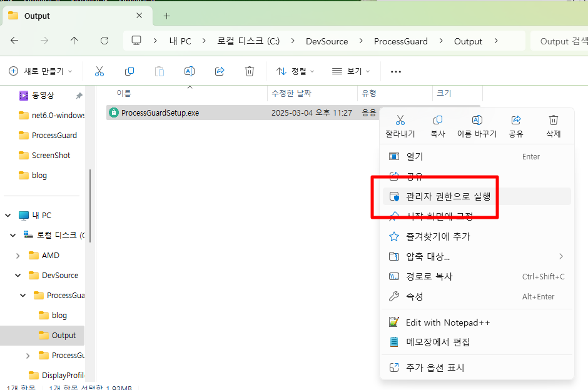This screenshot has width=588, height=390.
Task: Click the pin icon beside 동영상
Action: click(79, 96)
